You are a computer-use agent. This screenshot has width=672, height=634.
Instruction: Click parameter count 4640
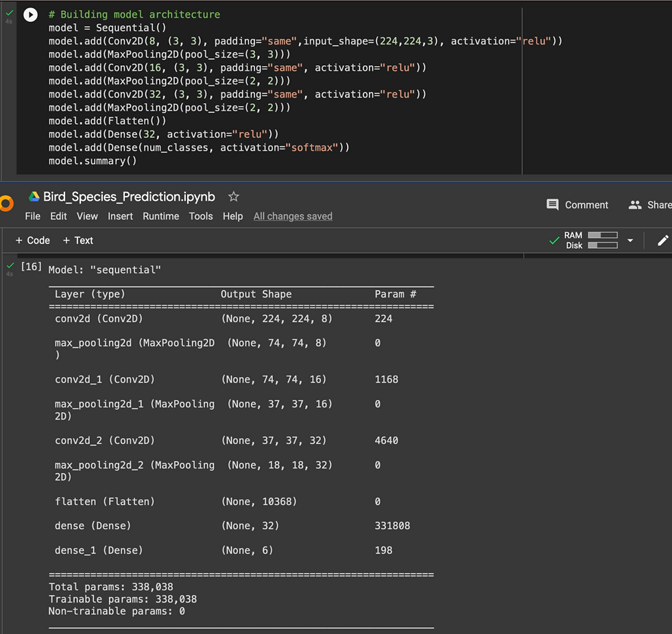387,441
